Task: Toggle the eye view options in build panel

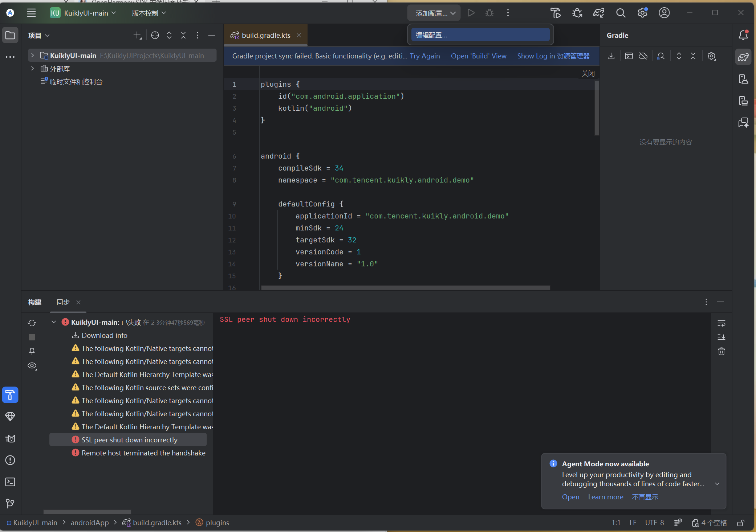Action: pos(32,366)
